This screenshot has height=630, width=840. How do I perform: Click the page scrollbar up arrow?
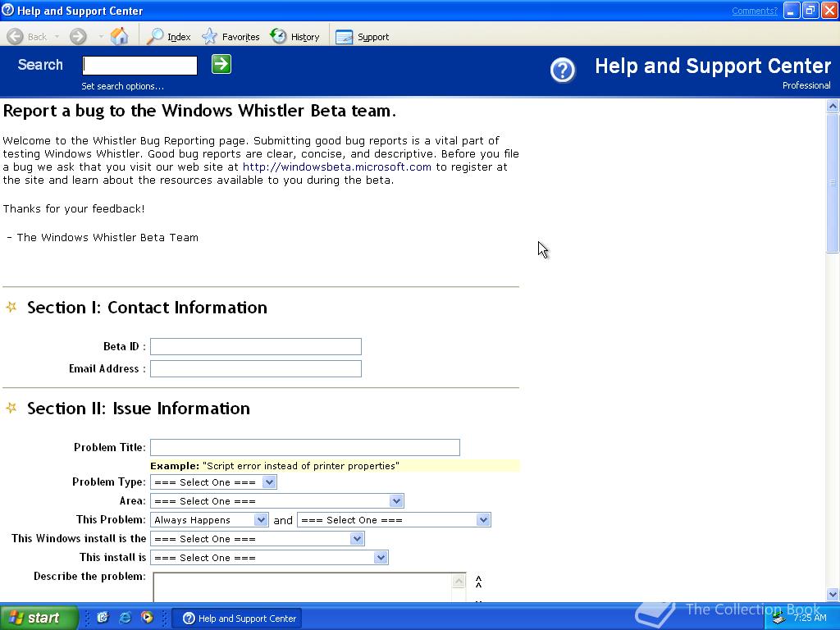point(833,106)
